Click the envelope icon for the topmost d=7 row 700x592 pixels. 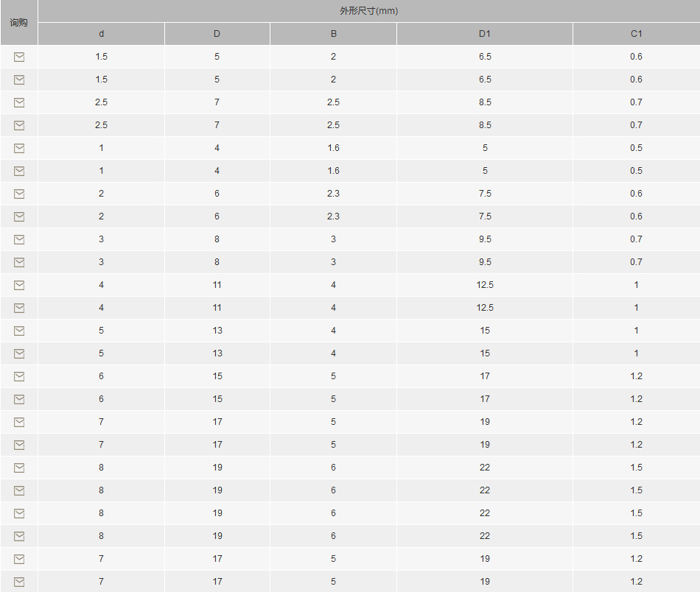pos(19,422)
